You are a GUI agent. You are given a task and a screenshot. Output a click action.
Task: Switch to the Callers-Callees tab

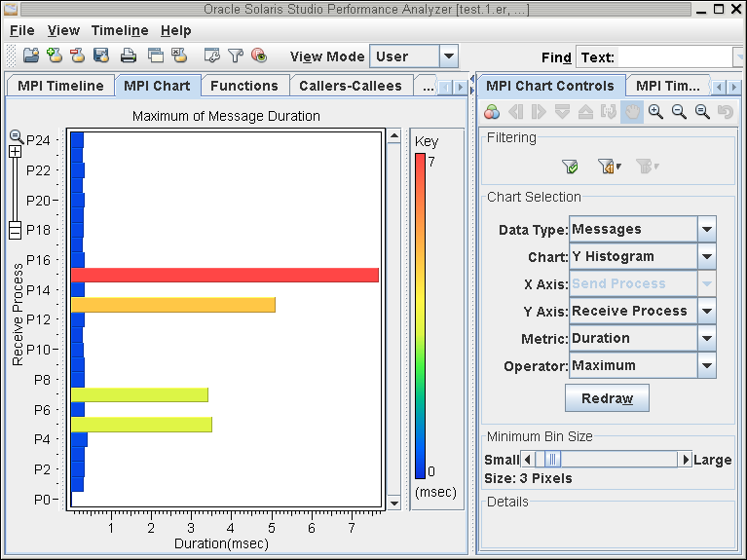tap(351, 86)
